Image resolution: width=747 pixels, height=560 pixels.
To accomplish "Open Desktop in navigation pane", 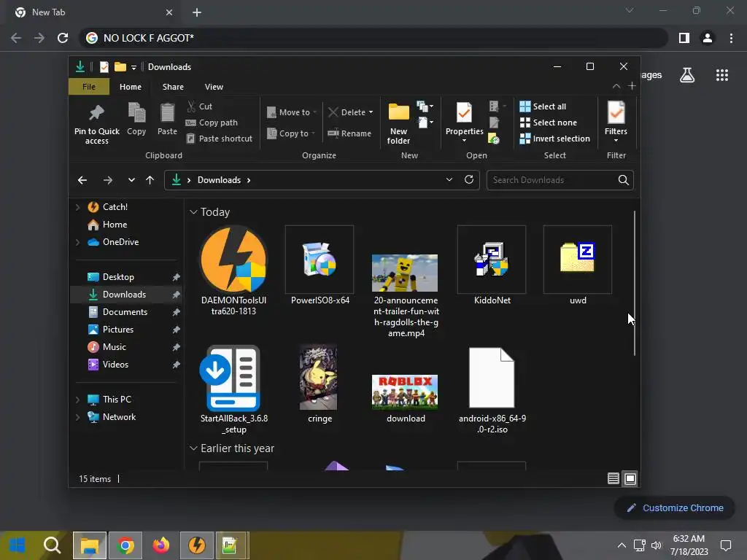I will click(x=111, y=276).
